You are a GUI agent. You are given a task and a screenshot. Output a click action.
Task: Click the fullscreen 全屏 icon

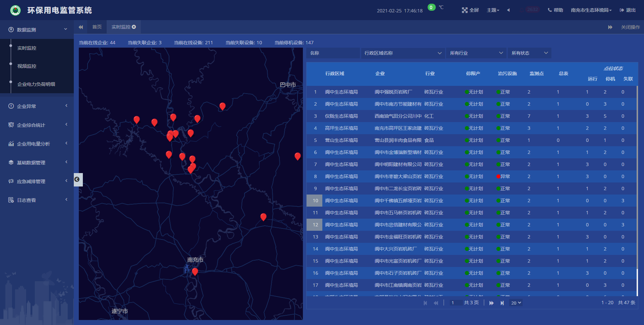click(465, 10)
